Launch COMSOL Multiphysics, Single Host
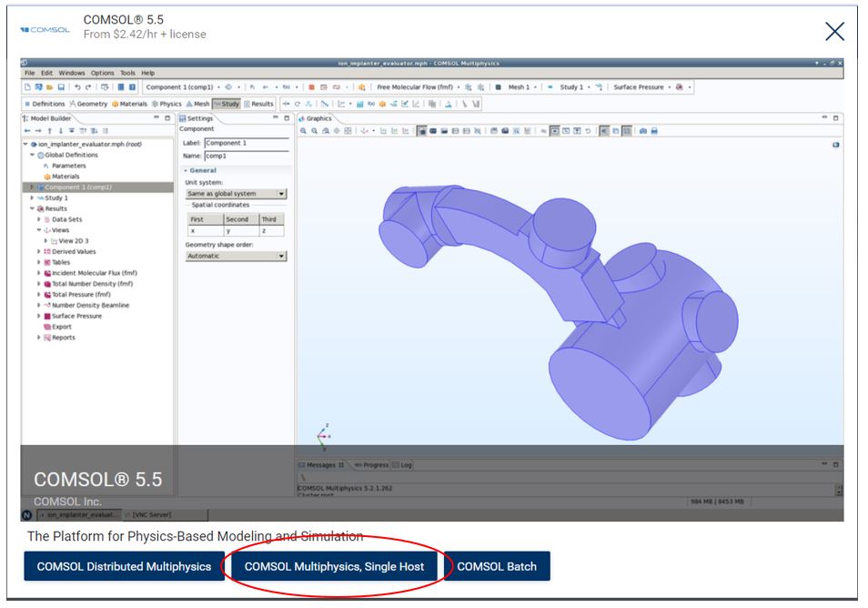The image size is (868, 608). (334, 566)
